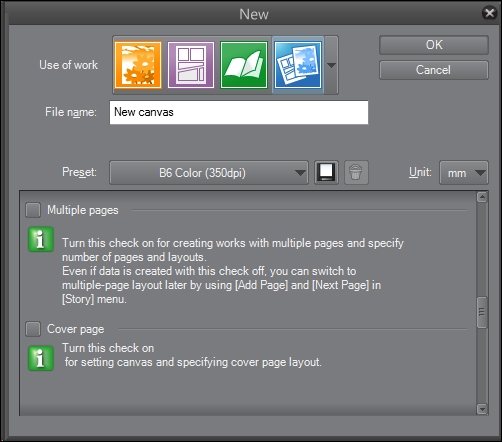Click the scrollbar up arrow

tap(482, 197)
